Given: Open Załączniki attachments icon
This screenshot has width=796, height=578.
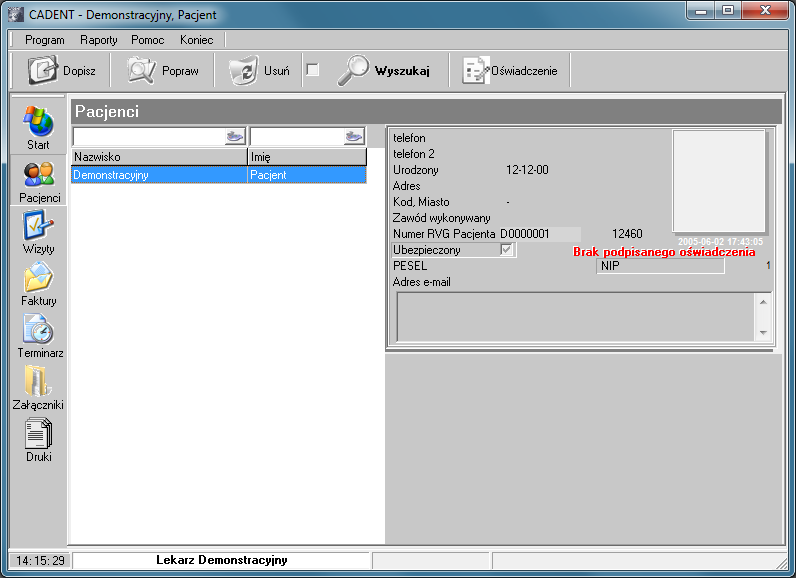Looking at the screenshot, I should 39,388.
